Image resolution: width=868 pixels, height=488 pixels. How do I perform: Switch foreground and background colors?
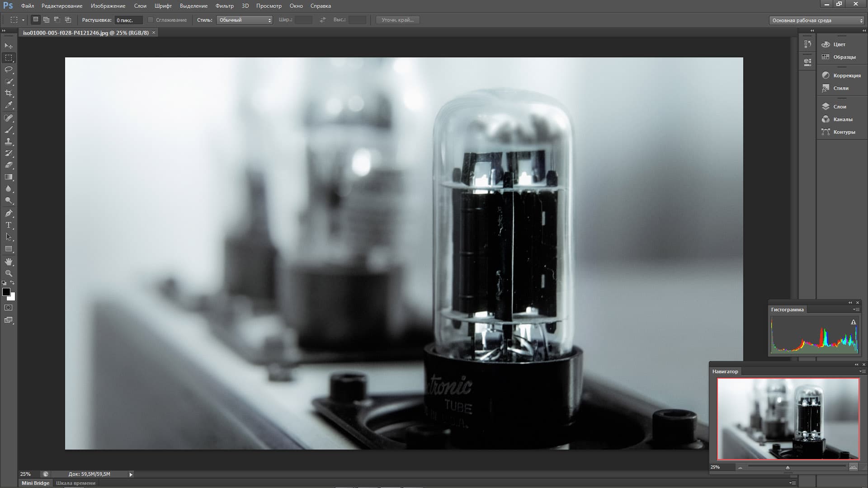(x=12, y=283)
